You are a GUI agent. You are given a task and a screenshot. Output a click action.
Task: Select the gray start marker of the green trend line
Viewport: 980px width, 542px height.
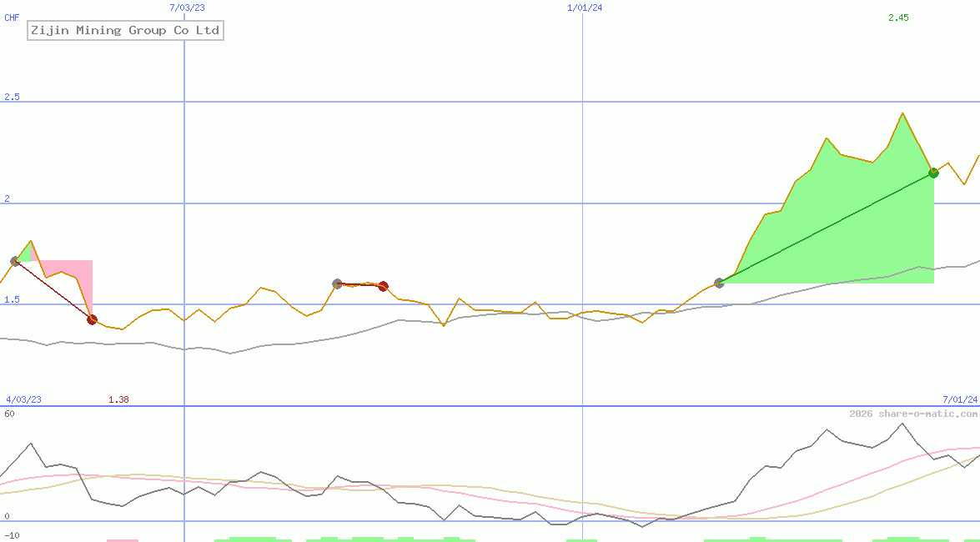pos(718,283)
